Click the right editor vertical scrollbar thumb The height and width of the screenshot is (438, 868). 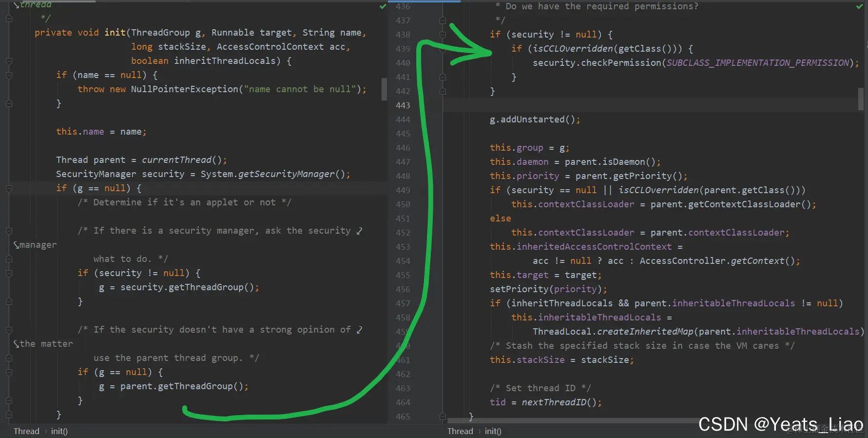pos(861,99)
